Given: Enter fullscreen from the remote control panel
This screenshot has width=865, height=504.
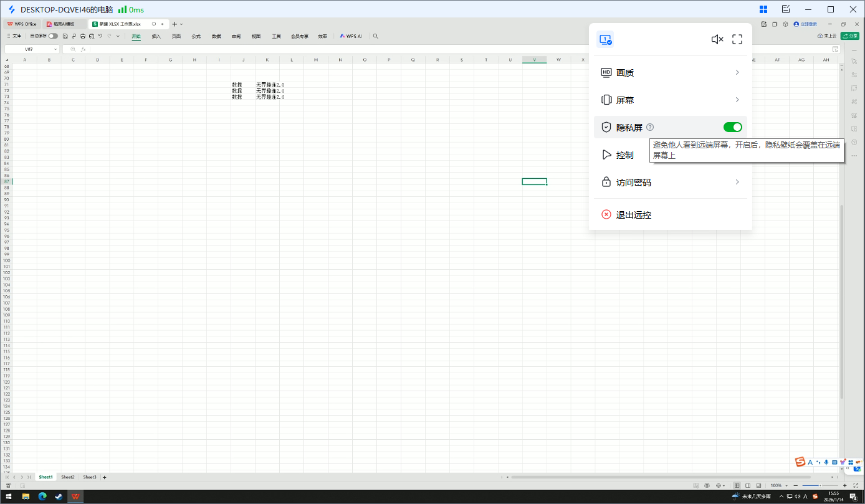Looking at the screenshot, I should (x=737, y=39).
